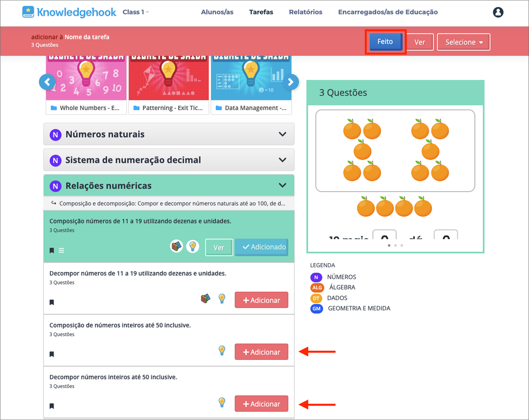Open Whole Numbers exit ticket thumbnail
The image size is (529, 420).
point(86,85)
